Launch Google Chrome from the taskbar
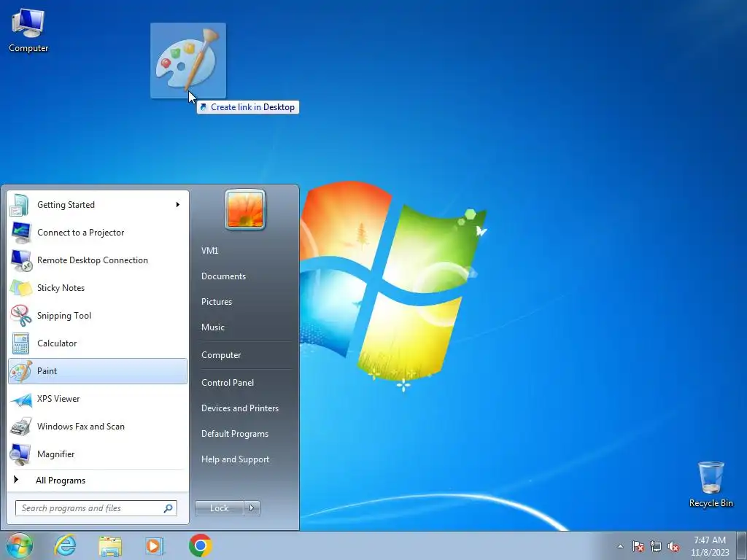The width and height of the screenshot is (747, 560). click(200, 545)
